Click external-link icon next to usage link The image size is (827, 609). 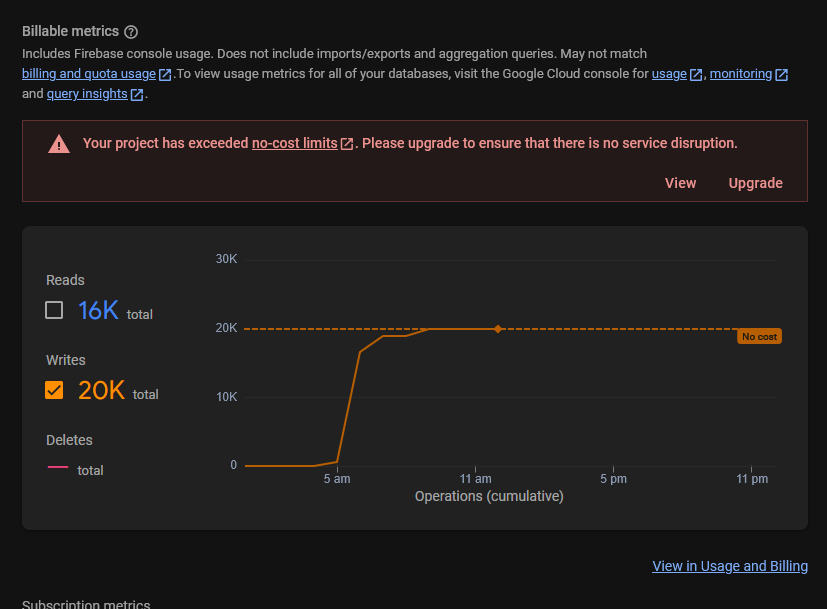point(696,74)
